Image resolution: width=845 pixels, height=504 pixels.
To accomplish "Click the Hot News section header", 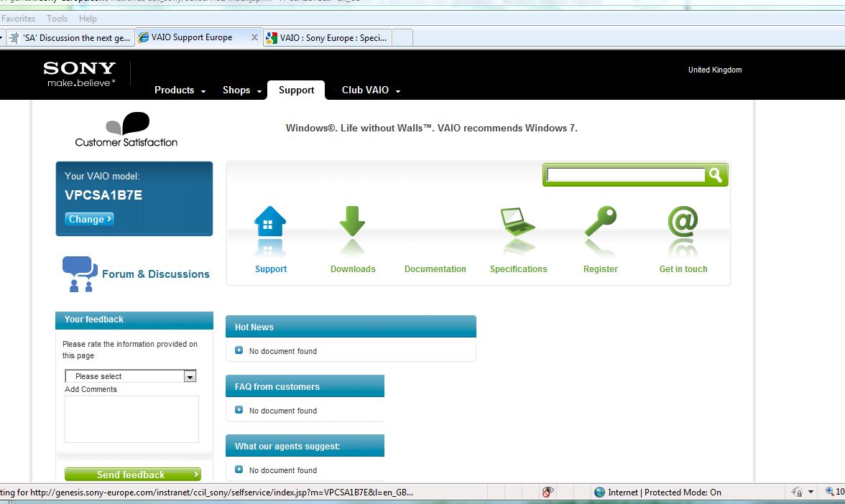I will click(x=351, y=327).
